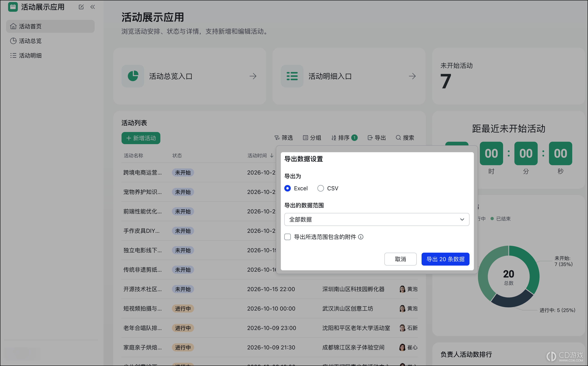Click 状态 column header
588x366 pixels.
tap(177, 155)
